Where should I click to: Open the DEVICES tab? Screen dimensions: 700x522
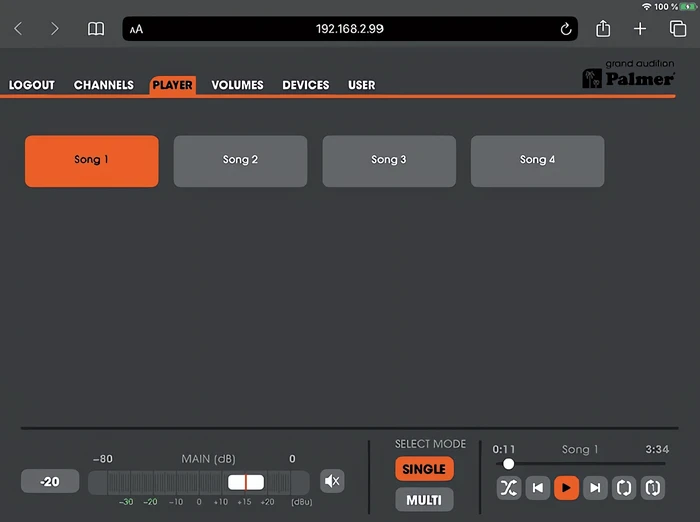point(306,85)
